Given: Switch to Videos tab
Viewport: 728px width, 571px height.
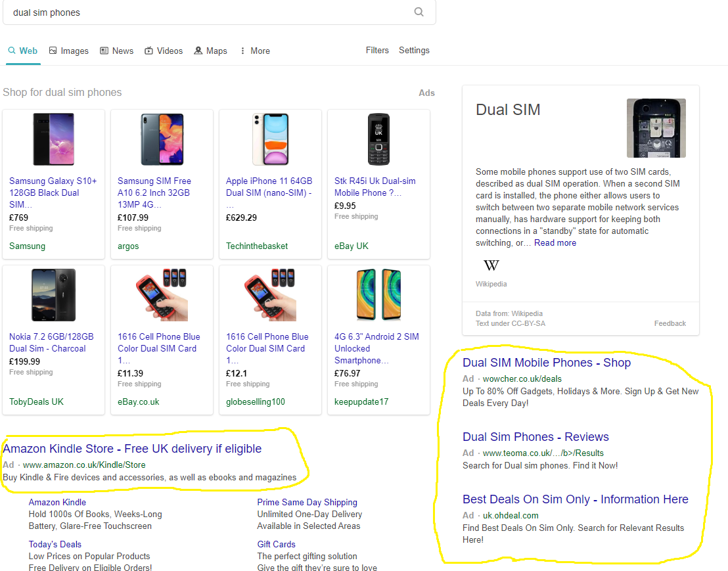Looking at the screenshot, I should (x=164, y=51).
